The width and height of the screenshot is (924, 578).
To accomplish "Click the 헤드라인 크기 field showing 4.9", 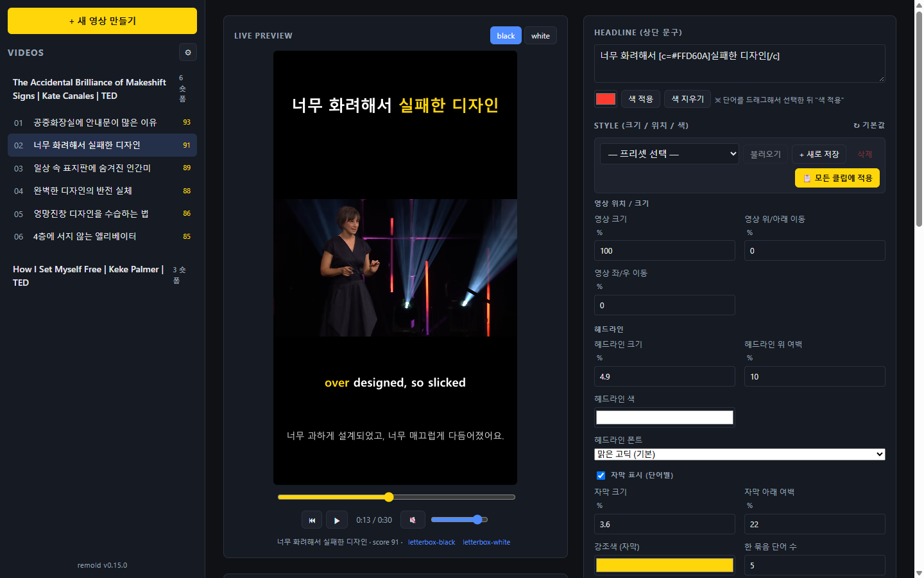I will [665, 376].
